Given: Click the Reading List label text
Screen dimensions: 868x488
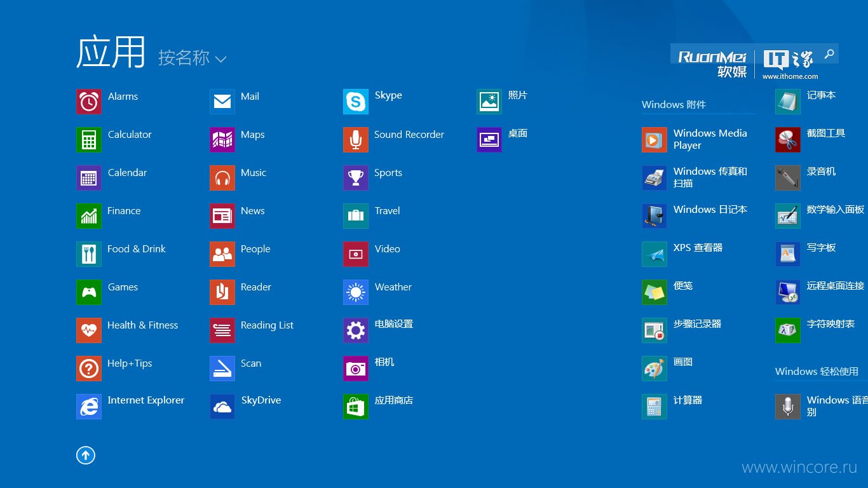Looking at the screenshot, I should pyautogui.click(x=267, y=325).
